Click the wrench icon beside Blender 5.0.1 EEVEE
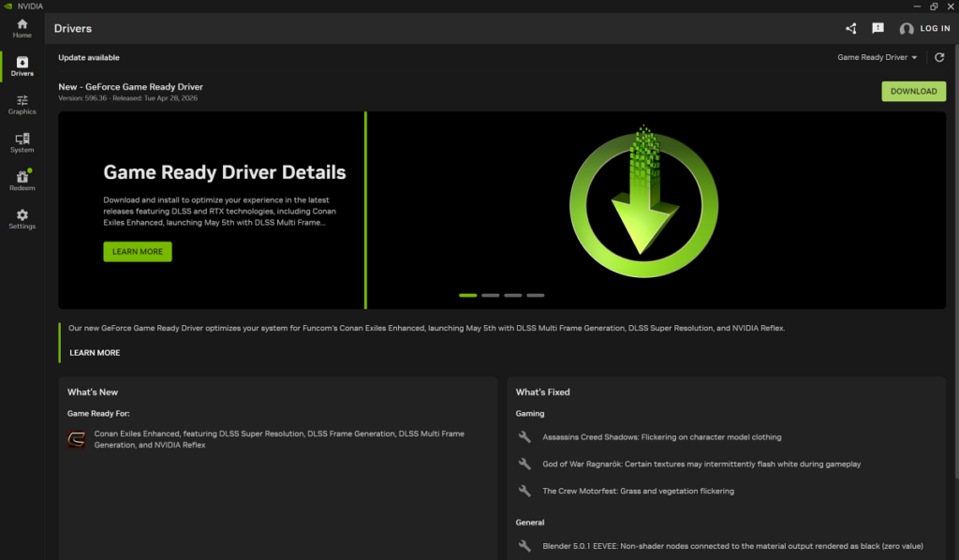Viewport: 959px width, 560px height. coord(525,547)
